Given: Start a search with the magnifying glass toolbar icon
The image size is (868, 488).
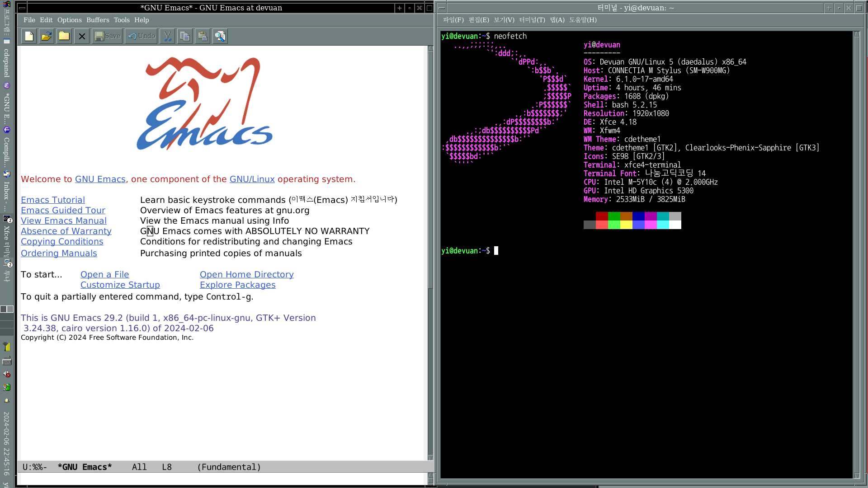Looking at the screenshot, I should 220,36.
